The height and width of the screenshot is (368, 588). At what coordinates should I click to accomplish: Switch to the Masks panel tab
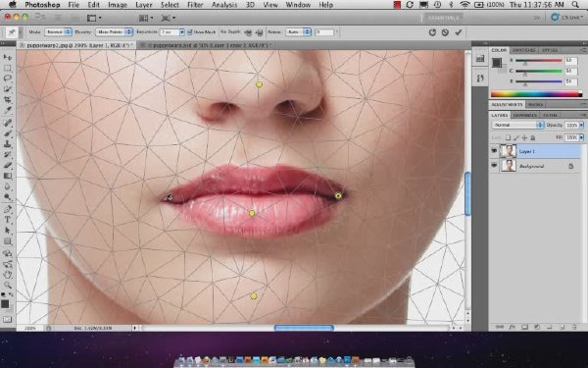click(x=535, y=104)
